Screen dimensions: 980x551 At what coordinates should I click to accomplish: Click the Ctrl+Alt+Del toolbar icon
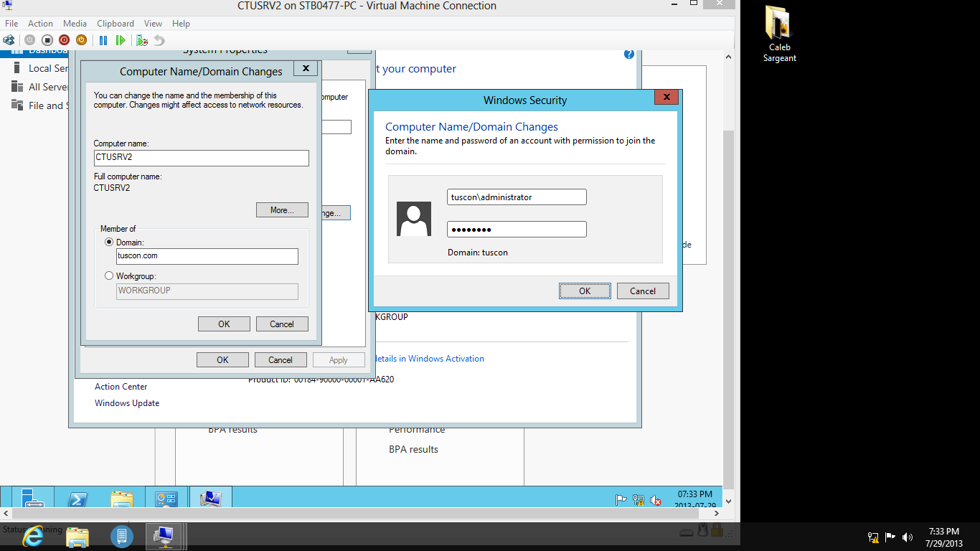pos(9,40)
